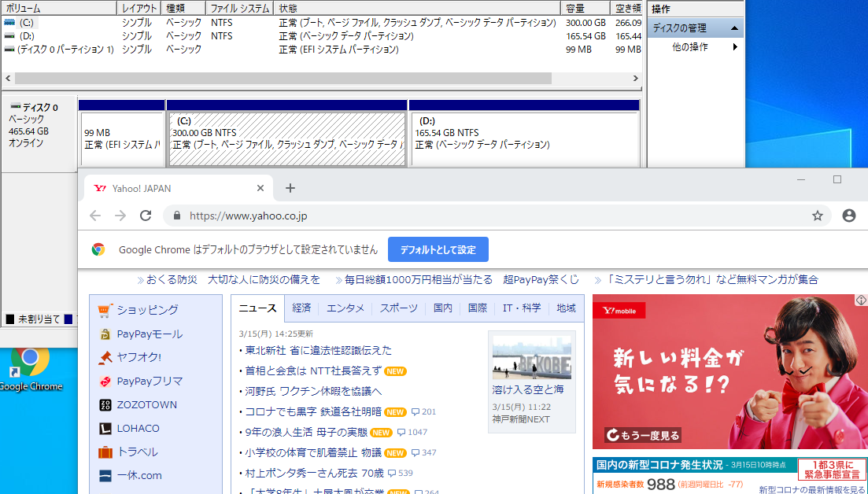The width and height of the screenshot is (868, 494).
Task: Switch to the エンタメ news tab
Action: pyautogui.click(x=345, y=308)
